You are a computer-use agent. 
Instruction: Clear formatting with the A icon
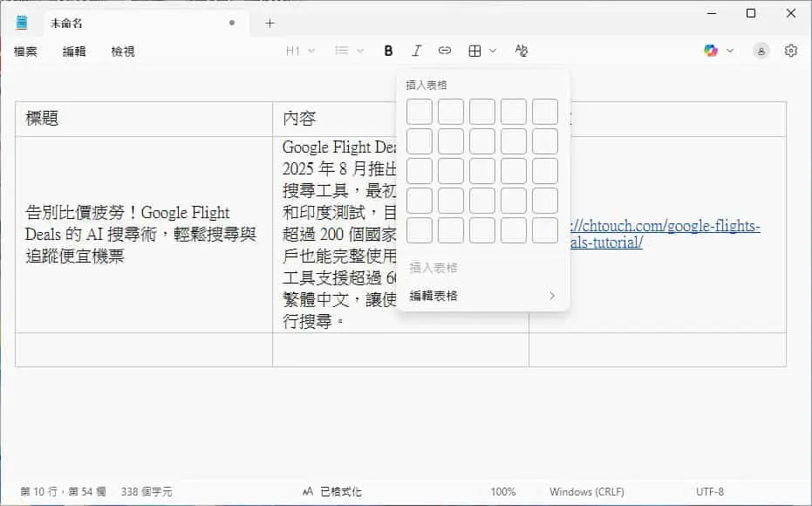click(x=521, y=51)
